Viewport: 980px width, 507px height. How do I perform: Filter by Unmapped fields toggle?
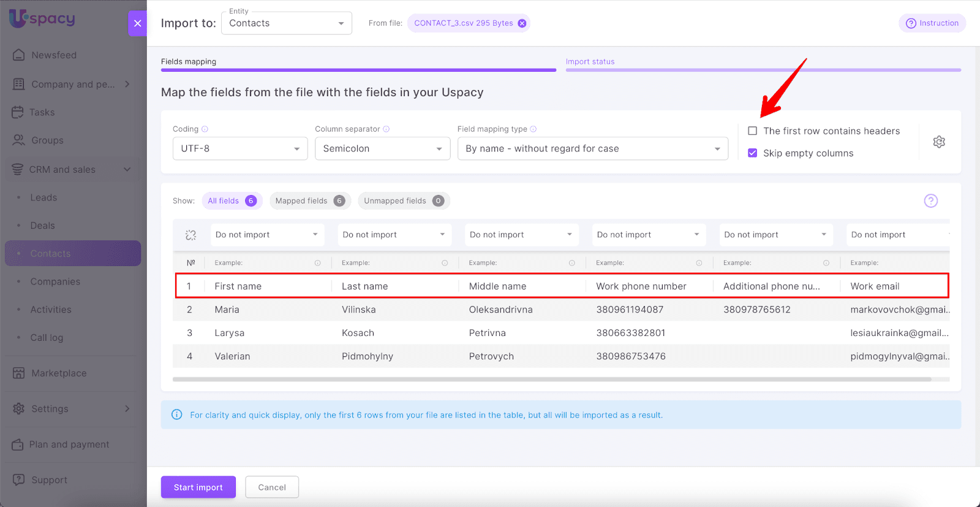403,201
